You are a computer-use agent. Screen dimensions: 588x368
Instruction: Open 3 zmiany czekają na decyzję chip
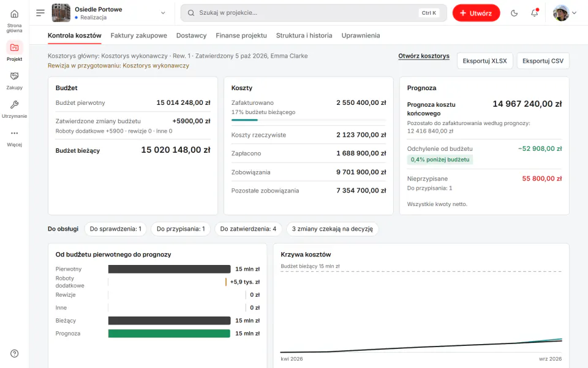coord(332,229)
